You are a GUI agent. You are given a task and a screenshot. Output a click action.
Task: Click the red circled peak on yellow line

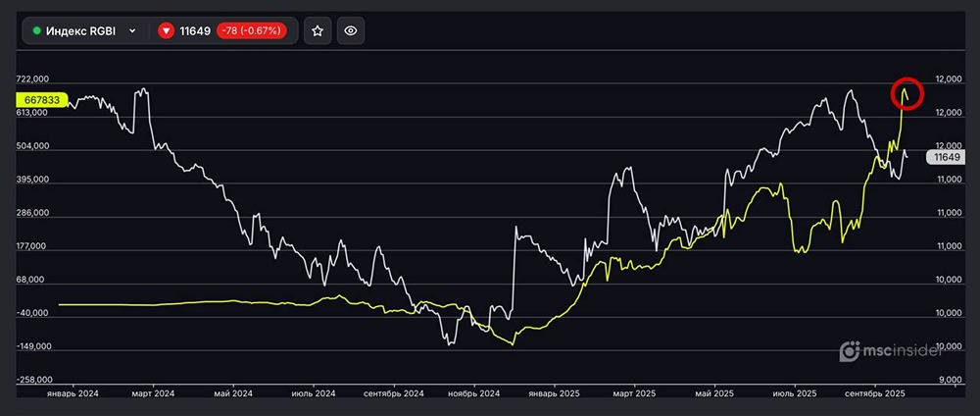coord(906,93)
